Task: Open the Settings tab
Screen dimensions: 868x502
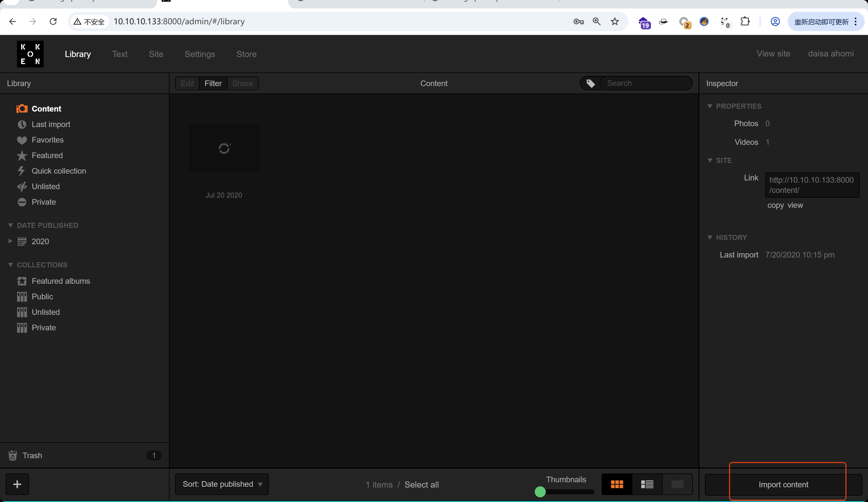Action: coord(200,54)
